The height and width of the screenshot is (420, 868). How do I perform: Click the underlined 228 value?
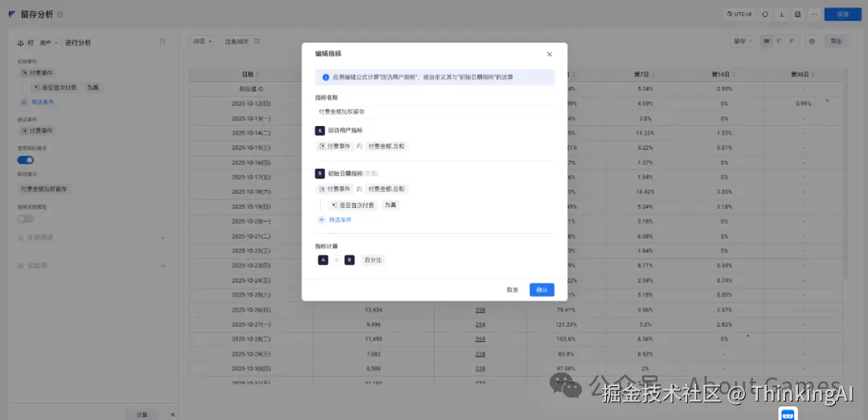[480, 353]
